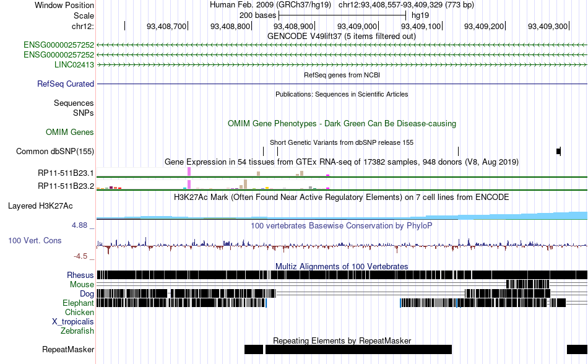
Task: Click the PhyloP conservation wiggle plot
Action: coord(342,245)
